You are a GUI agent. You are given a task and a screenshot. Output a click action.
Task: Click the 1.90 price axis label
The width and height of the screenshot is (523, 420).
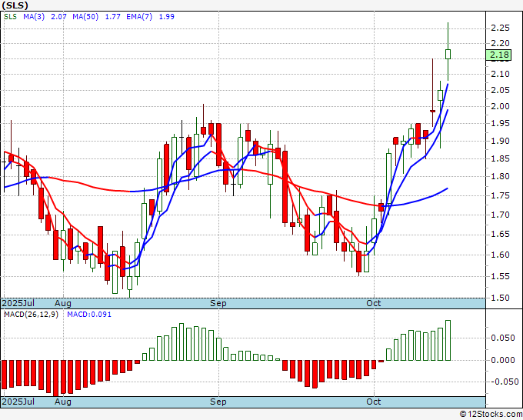point(501,141)
